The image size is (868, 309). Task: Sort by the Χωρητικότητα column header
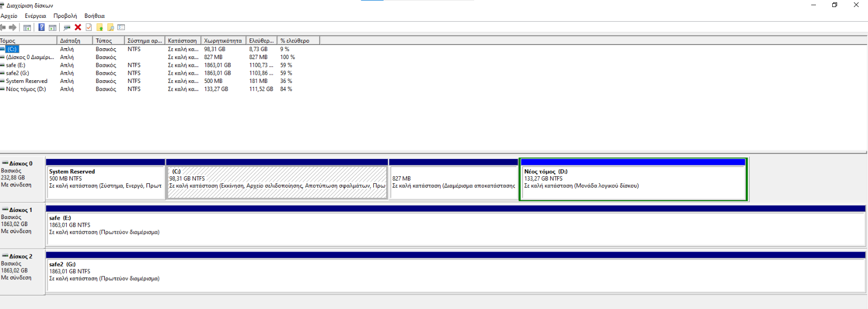(x=223, y=41)
